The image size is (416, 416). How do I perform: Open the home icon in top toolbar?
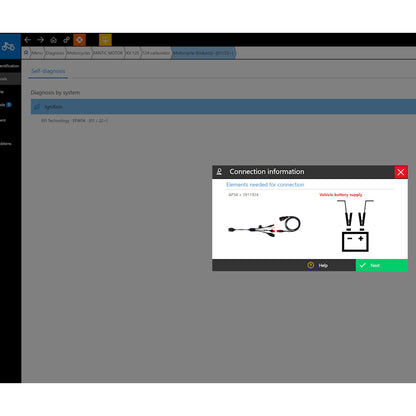pyautogui.click(x=53, y=40)
